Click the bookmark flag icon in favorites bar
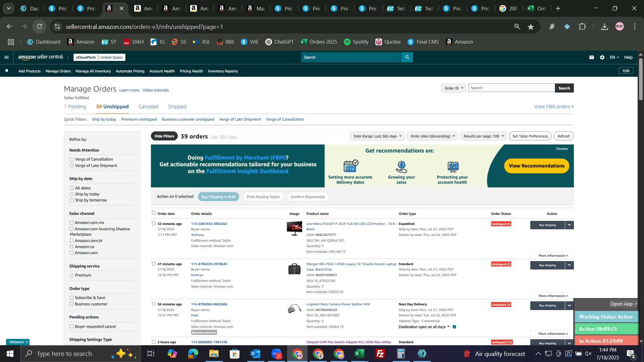644x362 pixels. [x=7, y=71]
